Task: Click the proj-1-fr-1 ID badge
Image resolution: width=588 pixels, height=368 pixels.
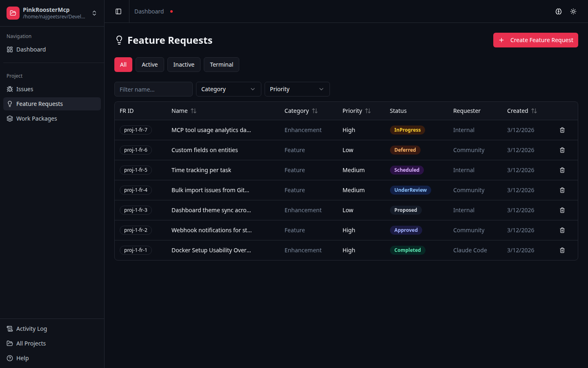Action: click(136, 250)
